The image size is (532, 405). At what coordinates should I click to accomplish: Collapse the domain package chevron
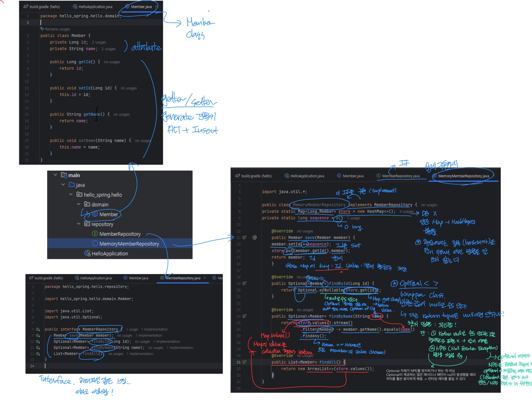[x=79, y=204]
